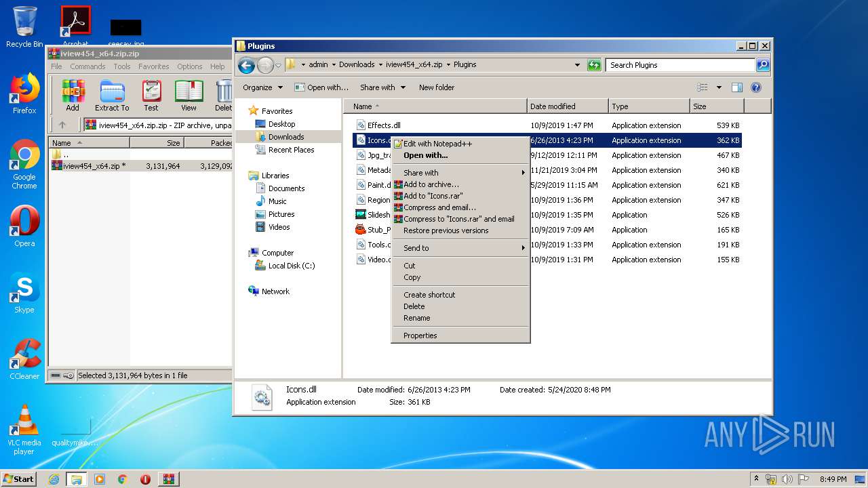The width and height of the screenshot is (868, 488).
Task: Choose Properties in context menu
Action: coord(460,335)
